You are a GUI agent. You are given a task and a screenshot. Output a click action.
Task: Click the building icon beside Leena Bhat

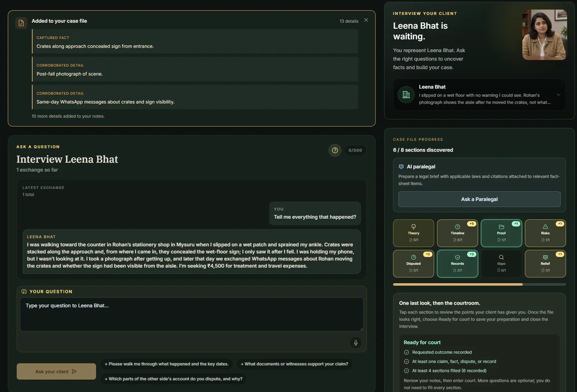tap(406, 95)
